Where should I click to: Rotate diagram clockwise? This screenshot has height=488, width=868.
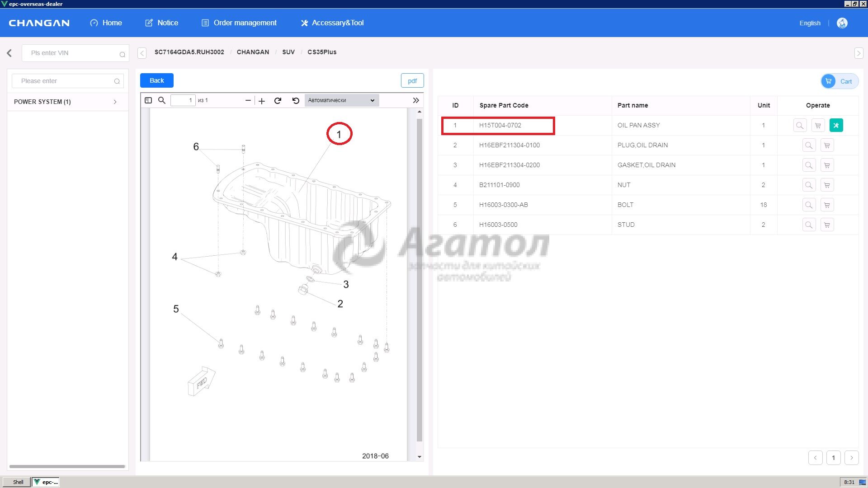point(278,100)
